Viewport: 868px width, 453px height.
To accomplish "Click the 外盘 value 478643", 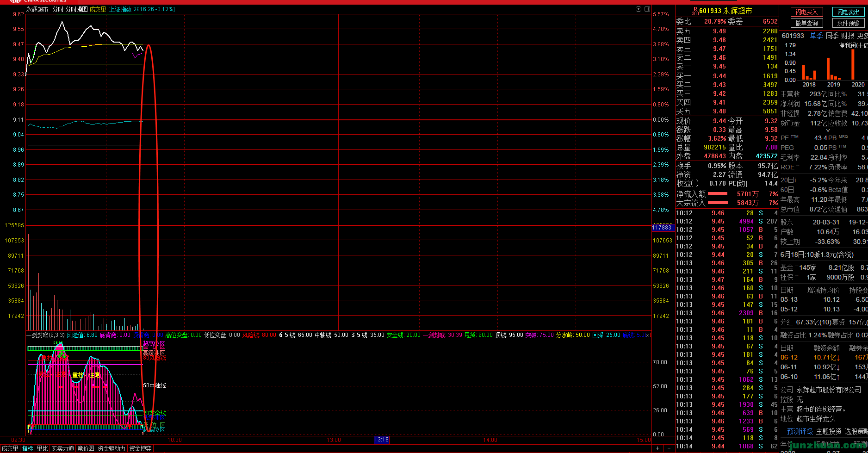I will [x=715, y=156].
